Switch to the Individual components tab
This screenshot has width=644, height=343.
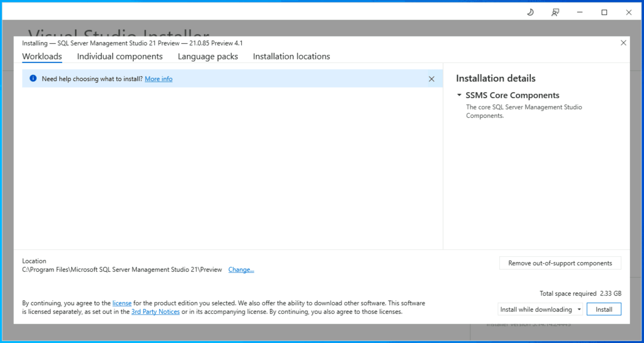[x=119, y=56]
